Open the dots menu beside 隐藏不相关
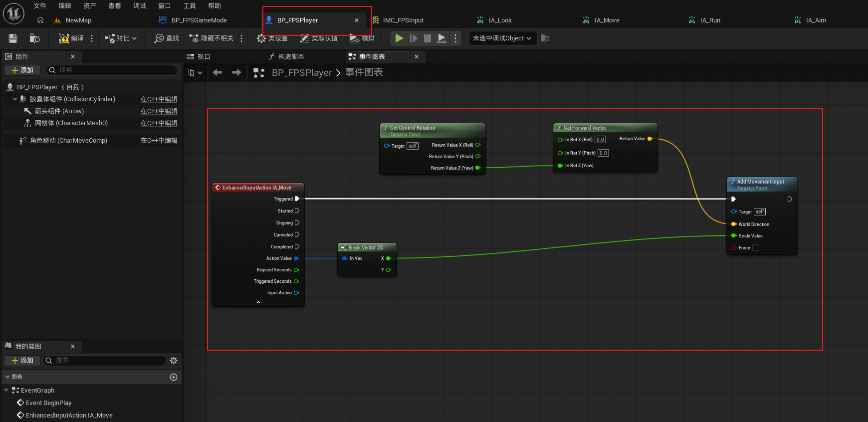The width and height of the screenshot is (868, 422). coord(241,38)
